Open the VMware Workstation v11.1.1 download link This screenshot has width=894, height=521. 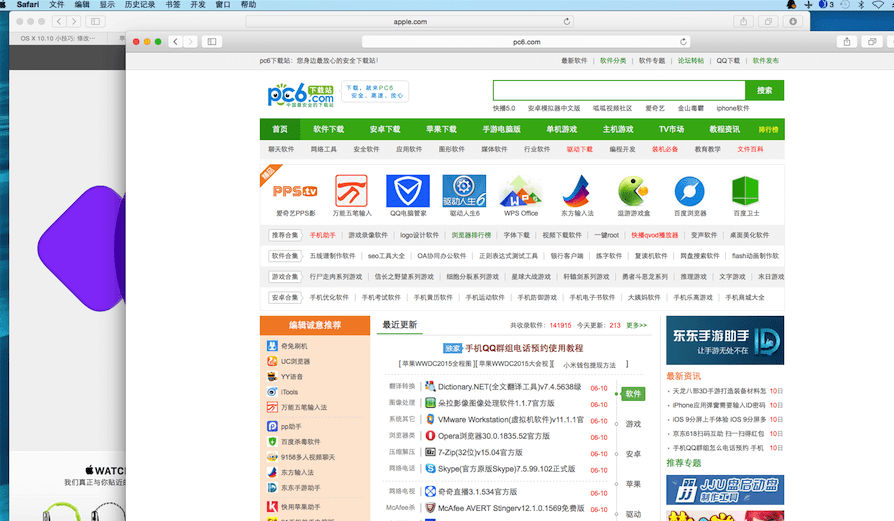(x=510, y=420)
